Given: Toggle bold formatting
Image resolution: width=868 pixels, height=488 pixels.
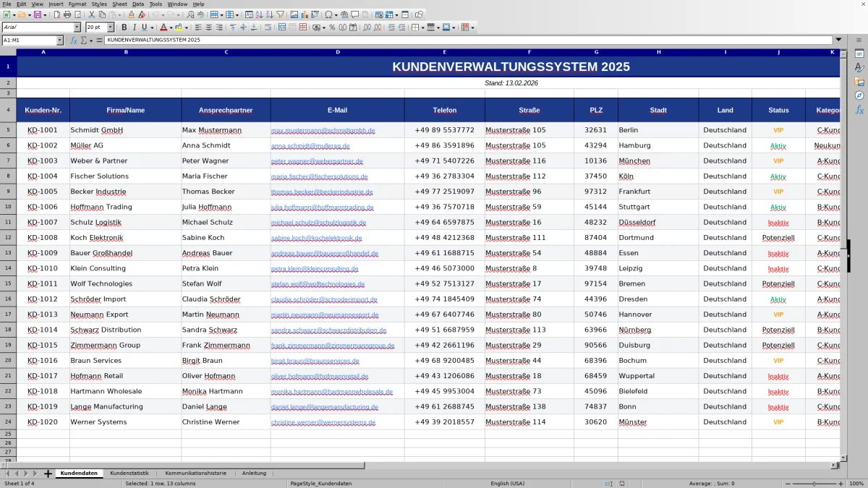Looking at the screenshot, I should 124,27.
